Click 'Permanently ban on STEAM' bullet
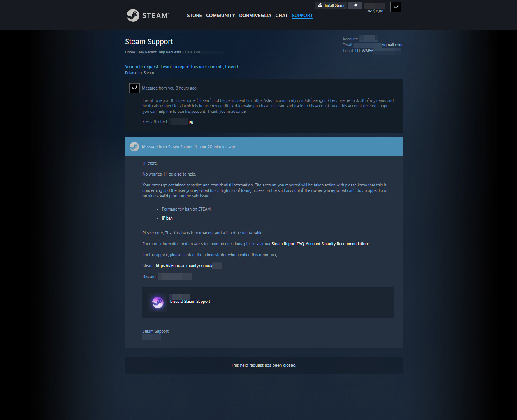This screenshot has width=517, height=420. coord(186,209)
